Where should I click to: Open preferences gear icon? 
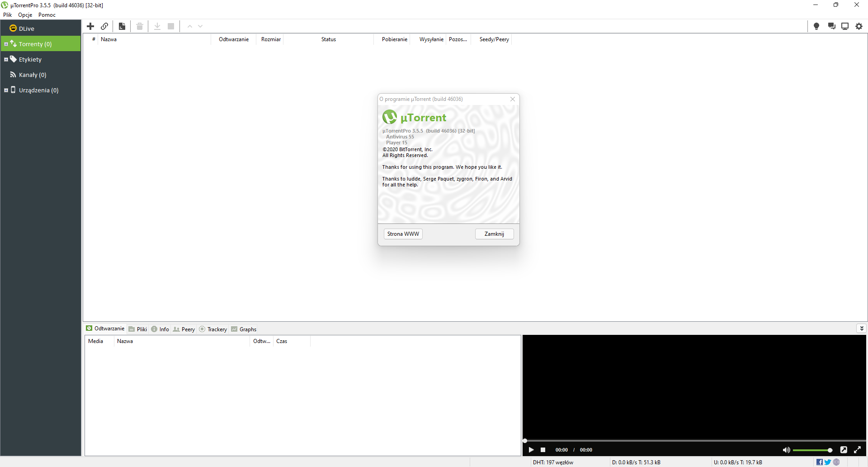pos(859,26)
